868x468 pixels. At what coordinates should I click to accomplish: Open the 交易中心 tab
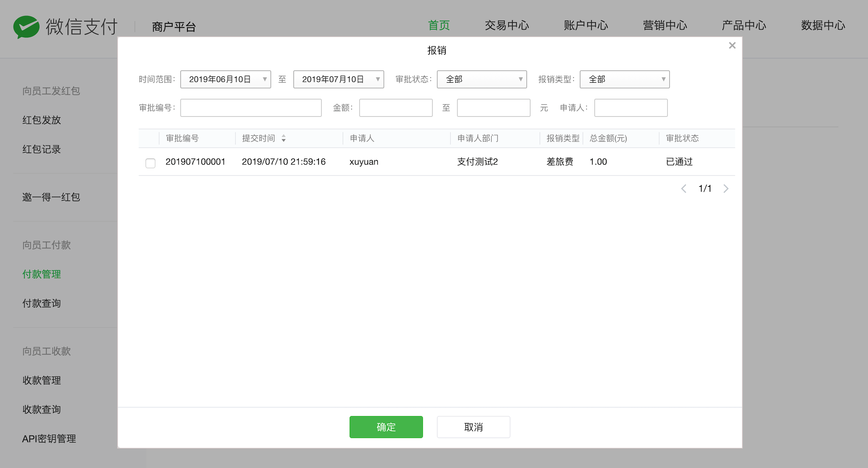pyautogui.click(x=507, y=25)
